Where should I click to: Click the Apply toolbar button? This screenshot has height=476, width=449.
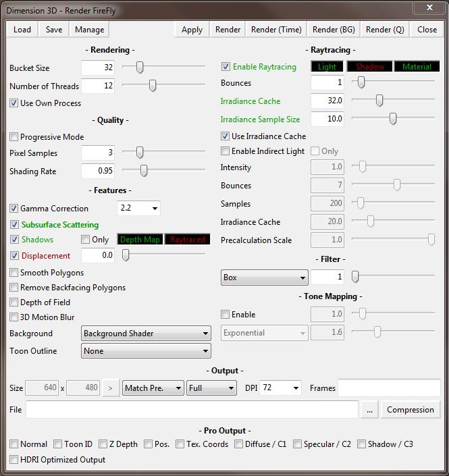click(x=192, y=30)
